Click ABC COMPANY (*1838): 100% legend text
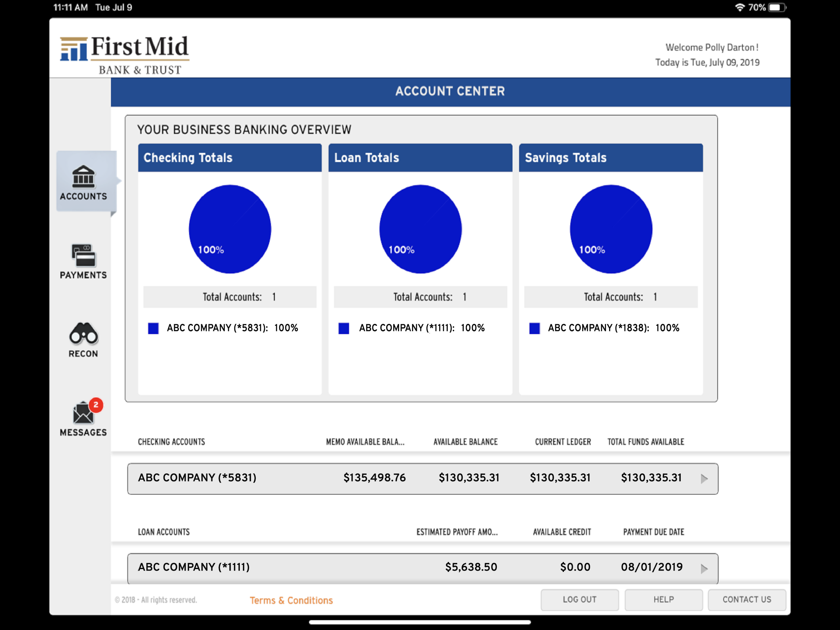The image size is (840, 630). pyautogui.click(x=614, y=328)
